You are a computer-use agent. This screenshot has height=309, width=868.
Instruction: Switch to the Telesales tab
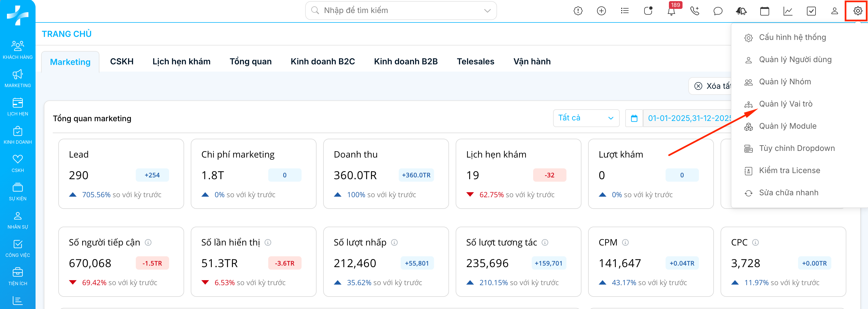tap(475, 62)
